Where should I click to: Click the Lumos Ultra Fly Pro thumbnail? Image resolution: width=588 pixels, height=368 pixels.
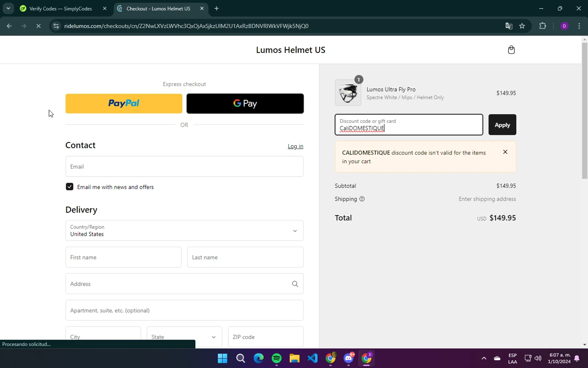(348, 93)
